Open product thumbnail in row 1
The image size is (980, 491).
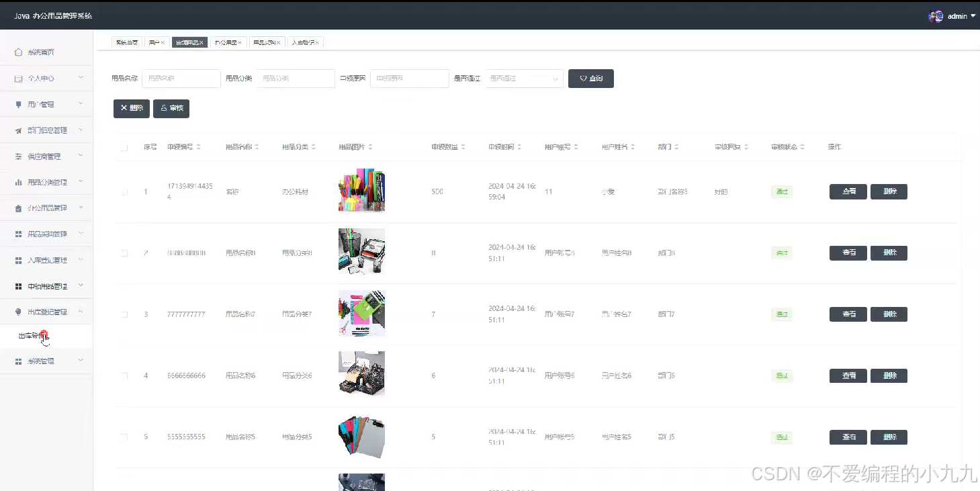point(361,191)
